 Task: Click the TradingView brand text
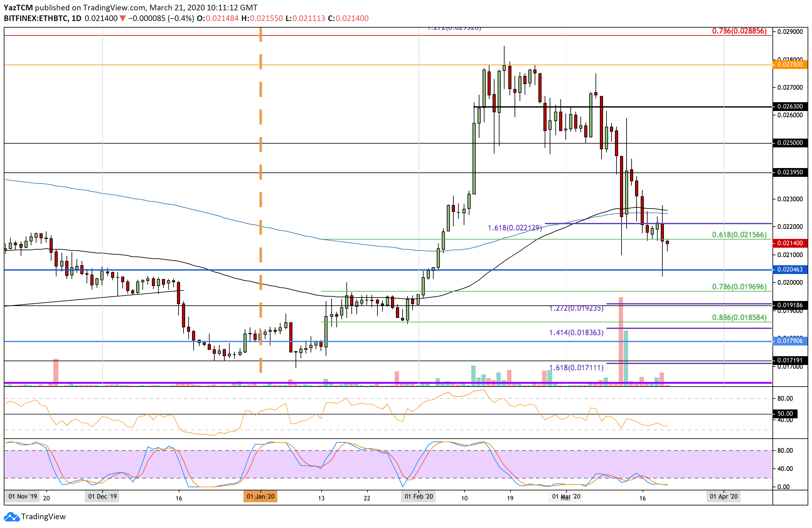coord(43,517)
